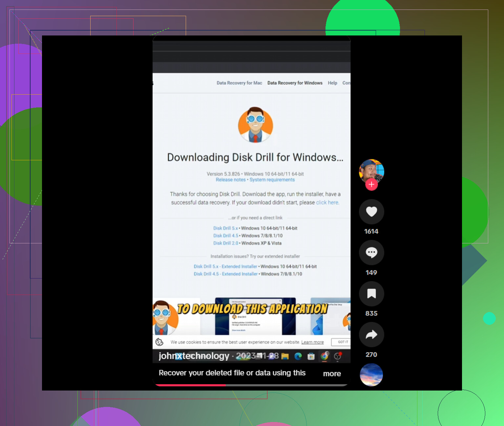Click the saves count 835
This screenshot has width=504, height=426.
(x=371, y=313)
